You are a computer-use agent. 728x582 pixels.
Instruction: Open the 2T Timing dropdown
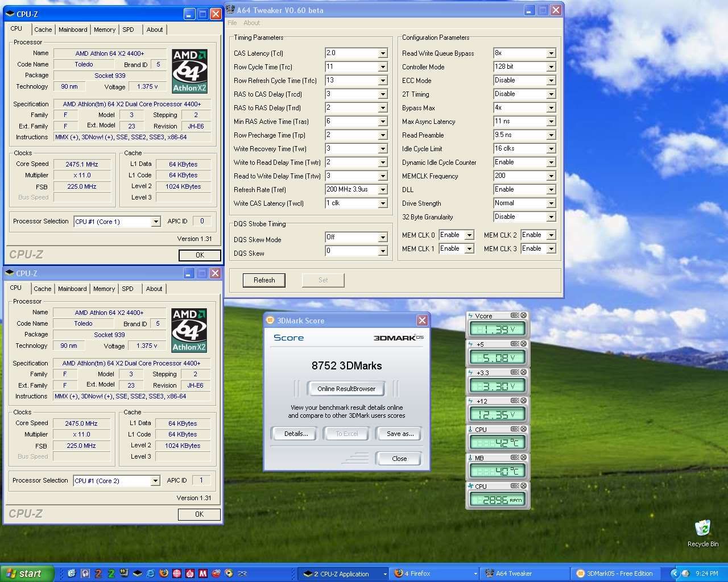click(551, 94)
